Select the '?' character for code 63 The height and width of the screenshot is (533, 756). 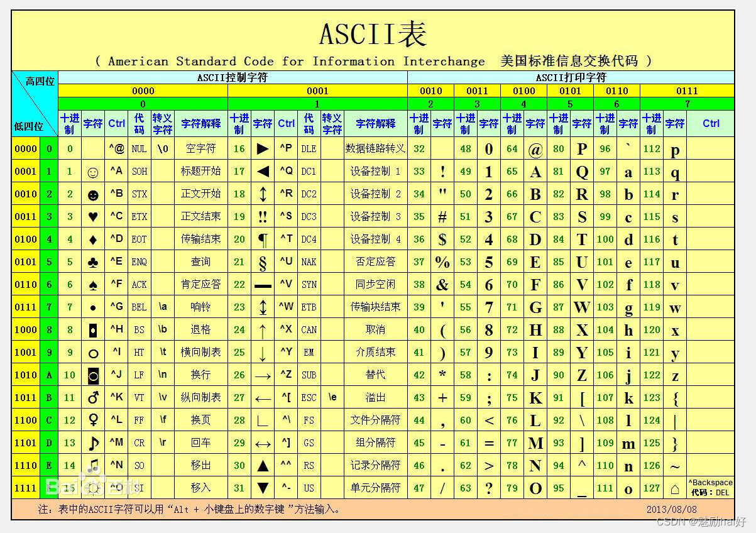pos(489,488)
